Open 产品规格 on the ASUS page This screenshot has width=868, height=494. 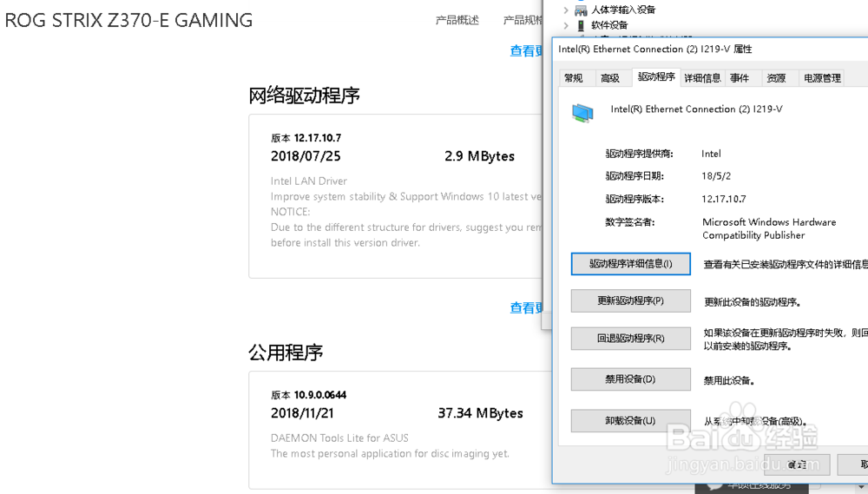pos(523,21)
